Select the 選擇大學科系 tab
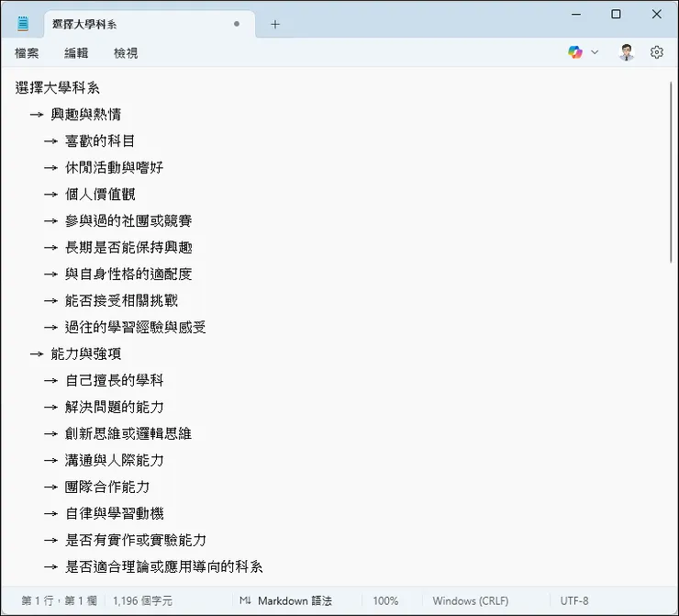 pos(150,24)
